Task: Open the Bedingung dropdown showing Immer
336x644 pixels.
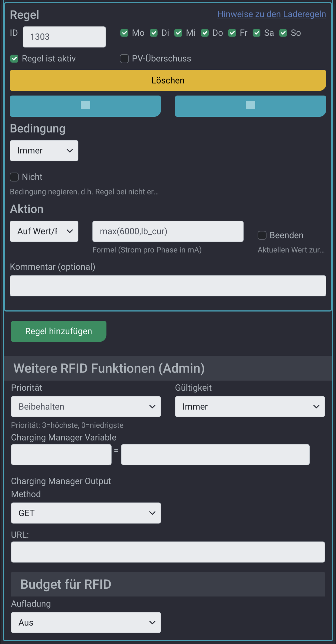Action: click(44, 151)
